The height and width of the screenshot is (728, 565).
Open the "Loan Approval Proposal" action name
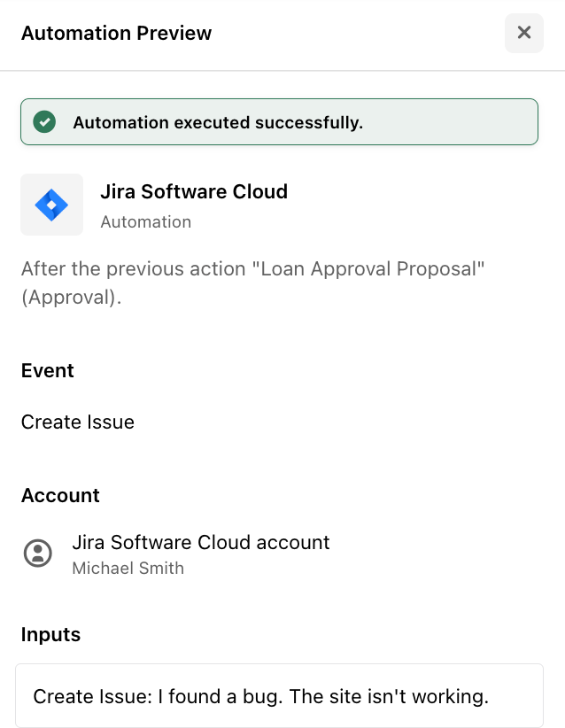tap(371, 268)
